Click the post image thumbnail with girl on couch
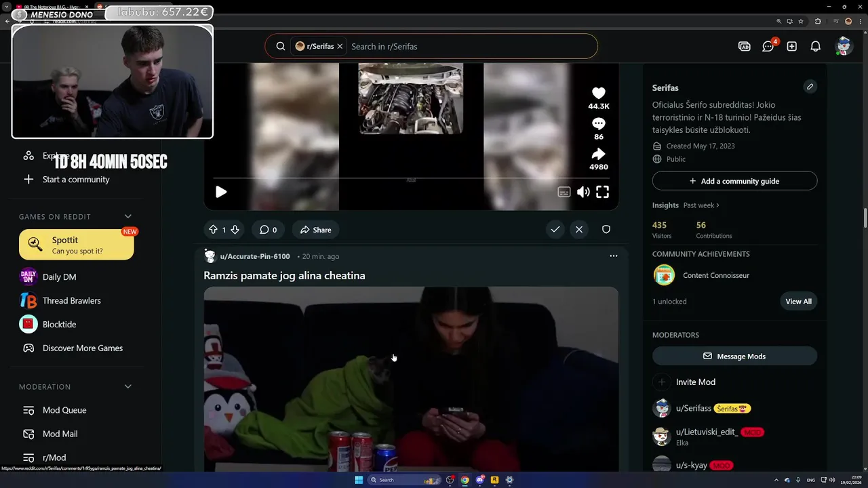This screenshot has height=488, width=868. pos(411,380)
